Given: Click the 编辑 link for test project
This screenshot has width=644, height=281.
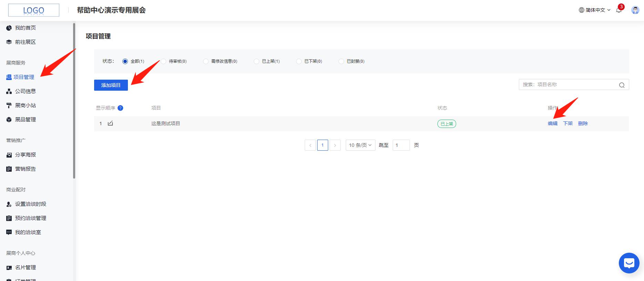Looking at the screenshot, I should (552, 123).
